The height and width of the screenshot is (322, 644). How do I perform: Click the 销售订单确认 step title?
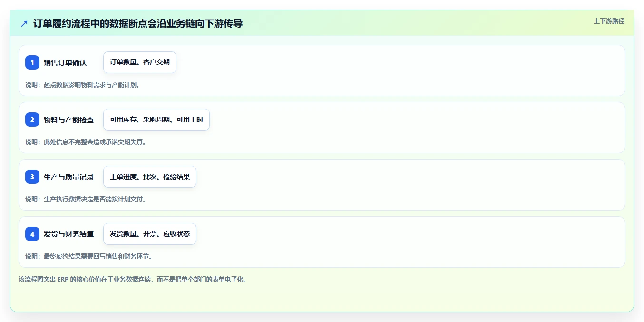pos(65,62)
